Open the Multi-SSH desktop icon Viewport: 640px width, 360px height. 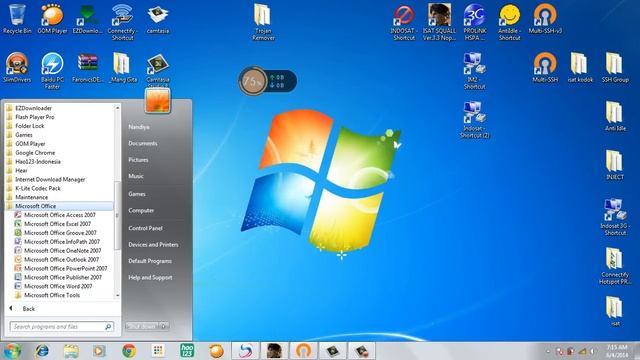pyautogui.click(x=545, y=68)
